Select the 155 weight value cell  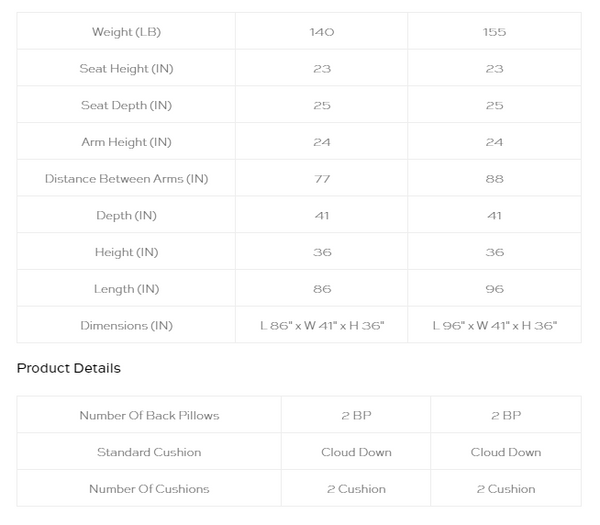click(494, 32)
